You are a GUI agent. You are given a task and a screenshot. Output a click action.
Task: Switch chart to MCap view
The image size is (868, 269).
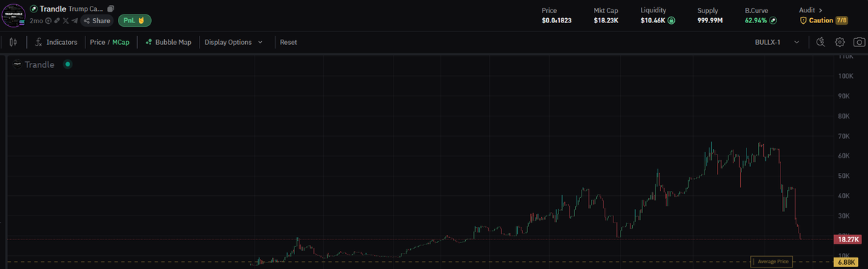pyautogui.click(x=121, y=42)
